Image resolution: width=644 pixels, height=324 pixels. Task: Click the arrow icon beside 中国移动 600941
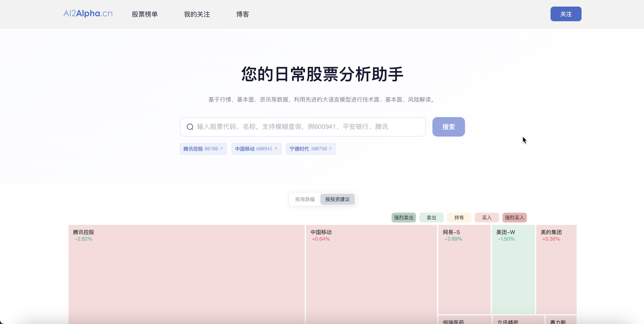click(276, 149)
